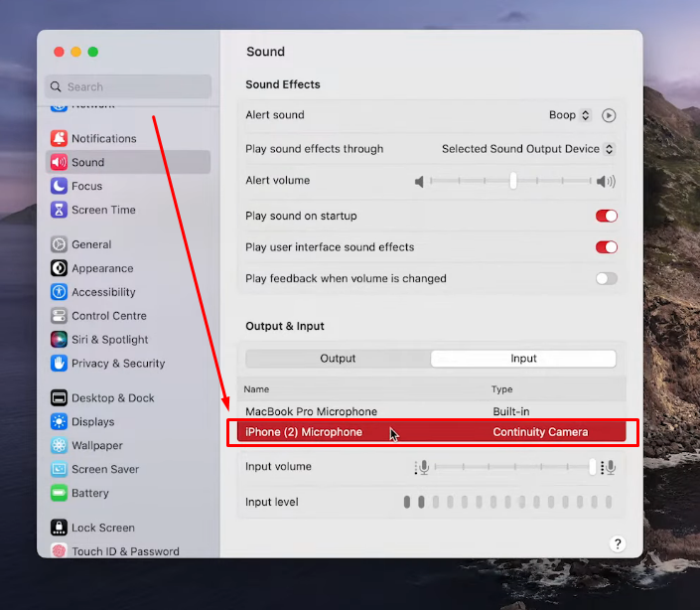Image resolution: width=700 pixels, height=610 pixels.
Task: Open Control Centre icon in sidebar
Action: pyautogui.click(x=59, y=316)
